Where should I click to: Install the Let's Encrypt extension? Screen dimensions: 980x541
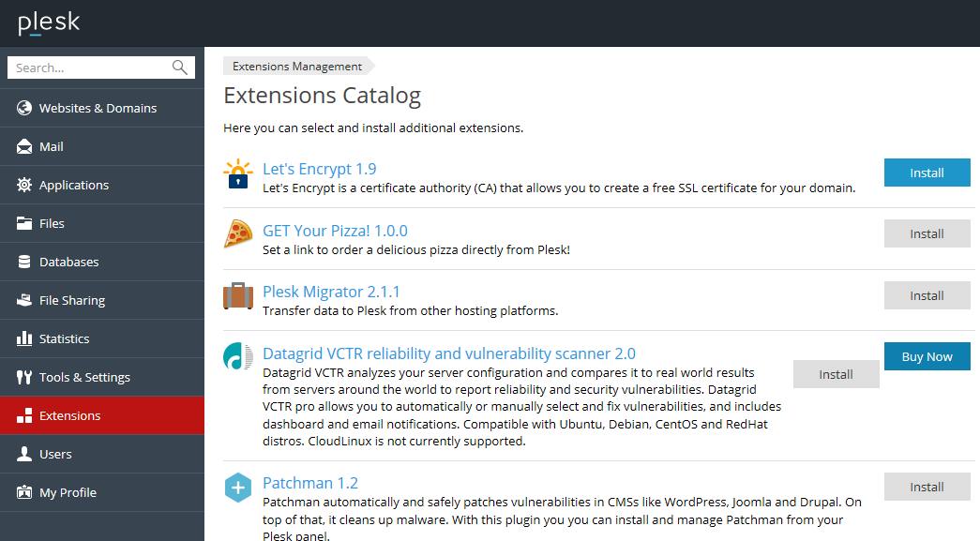click(927, 173)
